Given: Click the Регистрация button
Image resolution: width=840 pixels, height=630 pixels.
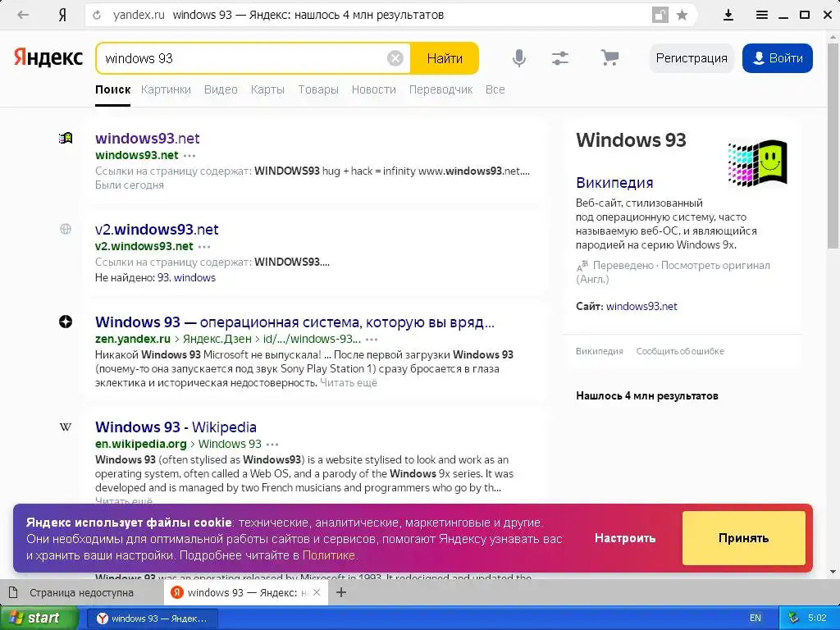Looking at the screenshot, I should click(692, 58).
